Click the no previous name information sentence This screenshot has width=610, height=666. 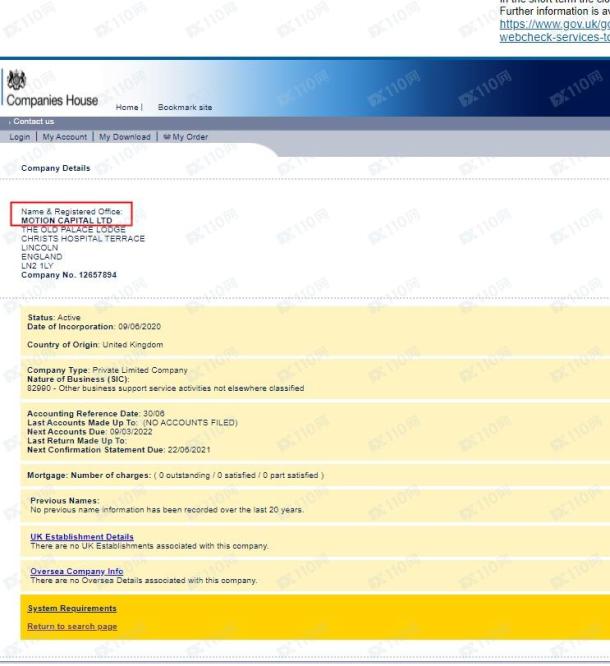(167, 510)
